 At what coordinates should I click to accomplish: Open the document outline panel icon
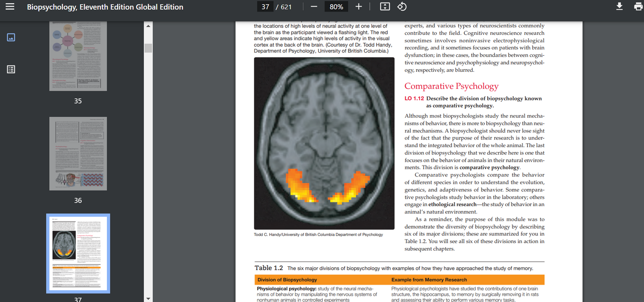pyautogui.click(x=11, y=69)
